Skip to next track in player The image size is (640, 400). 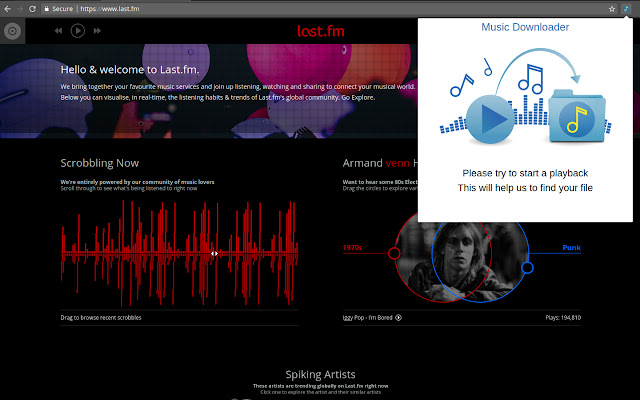coord(97,31)
